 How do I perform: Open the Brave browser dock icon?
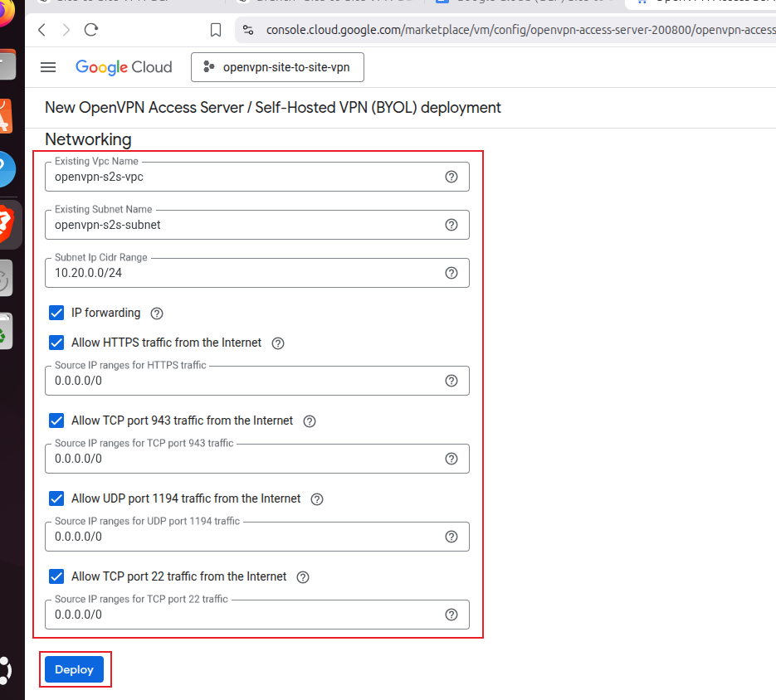7,223
